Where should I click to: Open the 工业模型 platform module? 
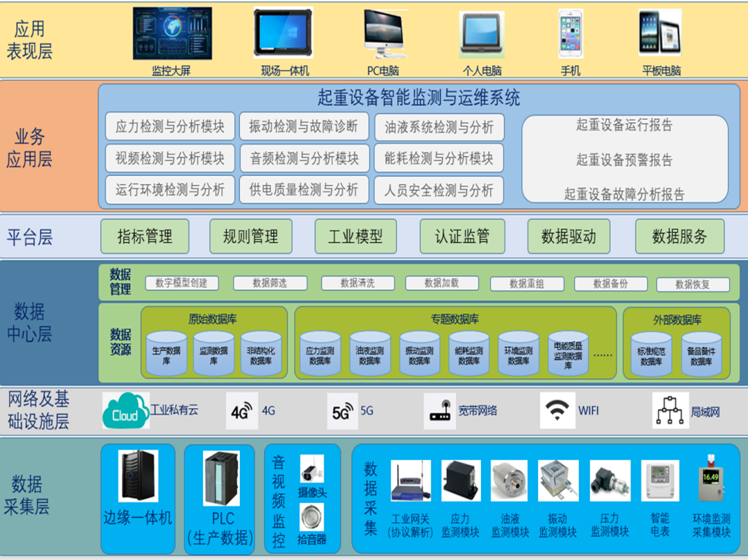pos(356,237)
